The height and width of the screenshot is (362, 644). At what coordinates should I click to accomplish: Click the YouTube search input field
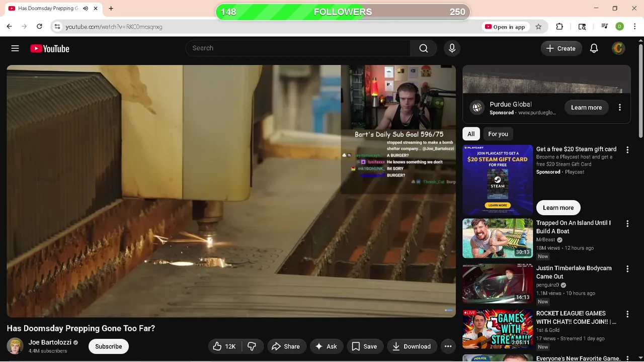298,48
